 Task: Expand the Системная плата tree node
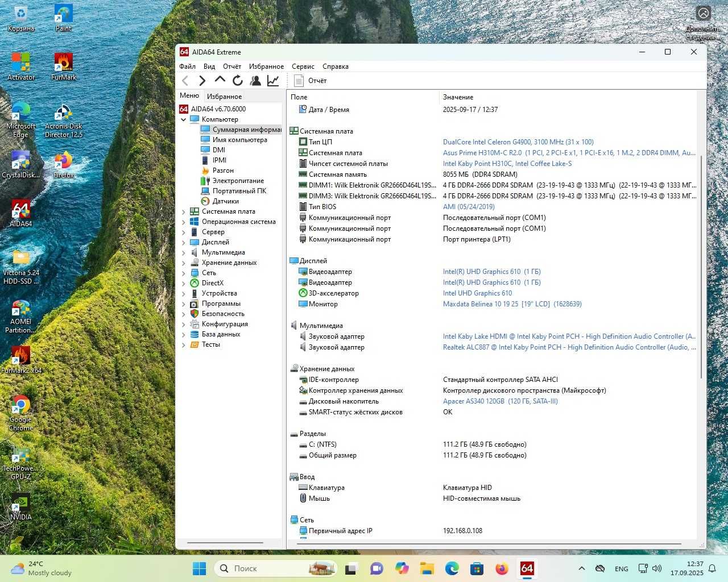[184, 211]
